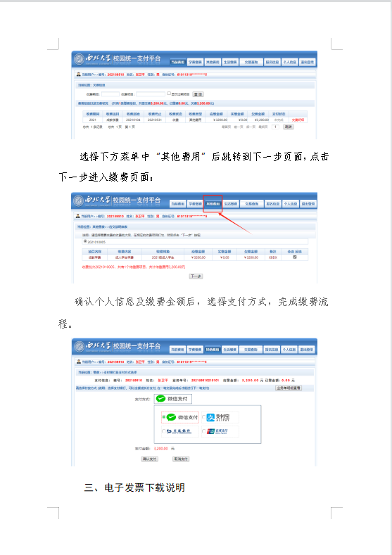392x555 pixels.
Task: Click the page number field beside 跳转
Action: point(275,127)
